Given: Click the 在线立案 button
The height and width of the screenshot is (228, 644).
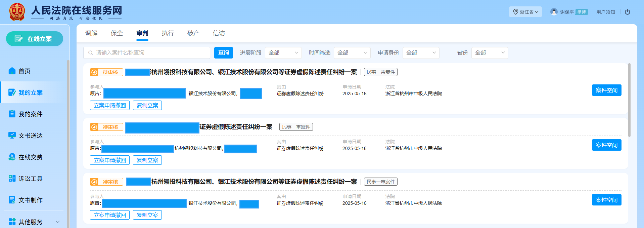Looking at the screenshot, I should click(35, 39).
